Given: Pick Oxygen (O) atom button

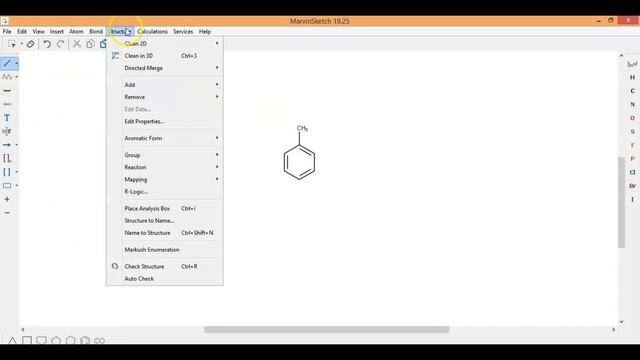Looking at the screenshot, I should click(632, 118).
